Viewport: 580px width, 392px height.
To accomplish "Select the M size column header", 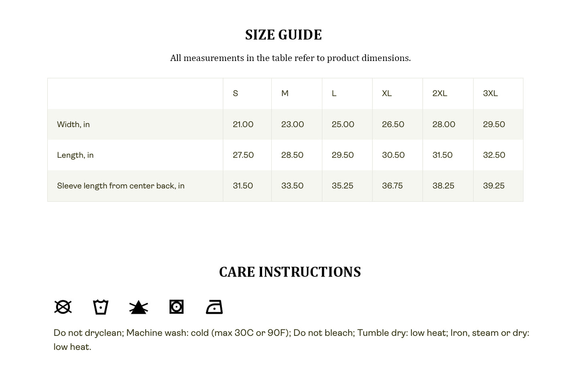I will (285, 93).
